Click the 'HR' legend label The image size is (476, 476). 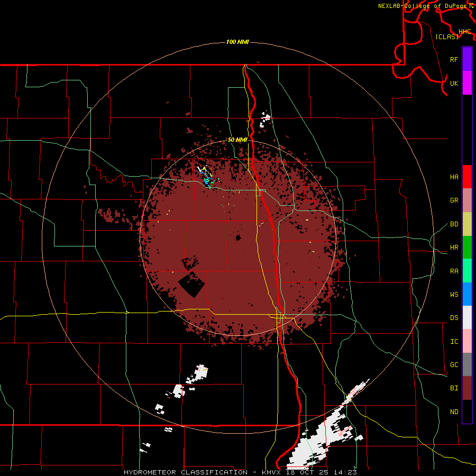(x=454, y=248)
